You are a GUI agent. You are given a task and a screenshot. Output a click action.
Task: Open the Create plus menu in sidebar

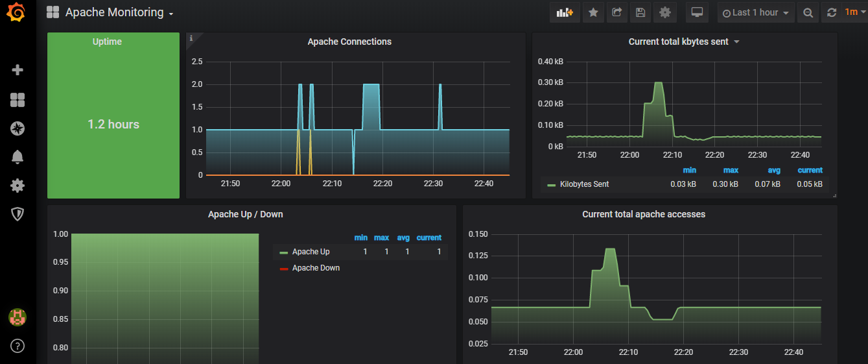pos(18,70)
